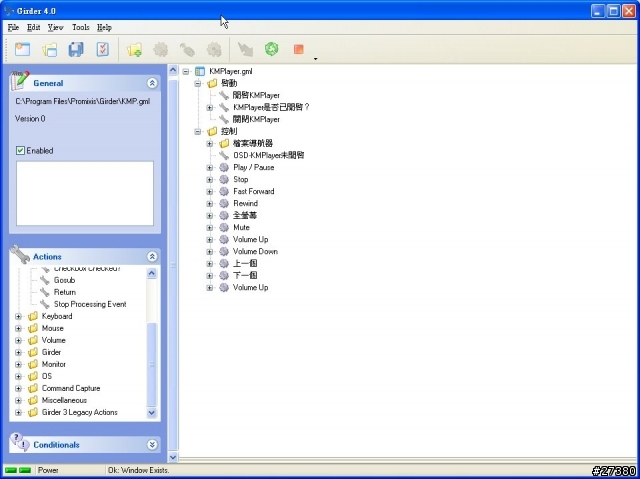
Task: Collapse the 控制 folder node
Action: (x=198, y=131)
